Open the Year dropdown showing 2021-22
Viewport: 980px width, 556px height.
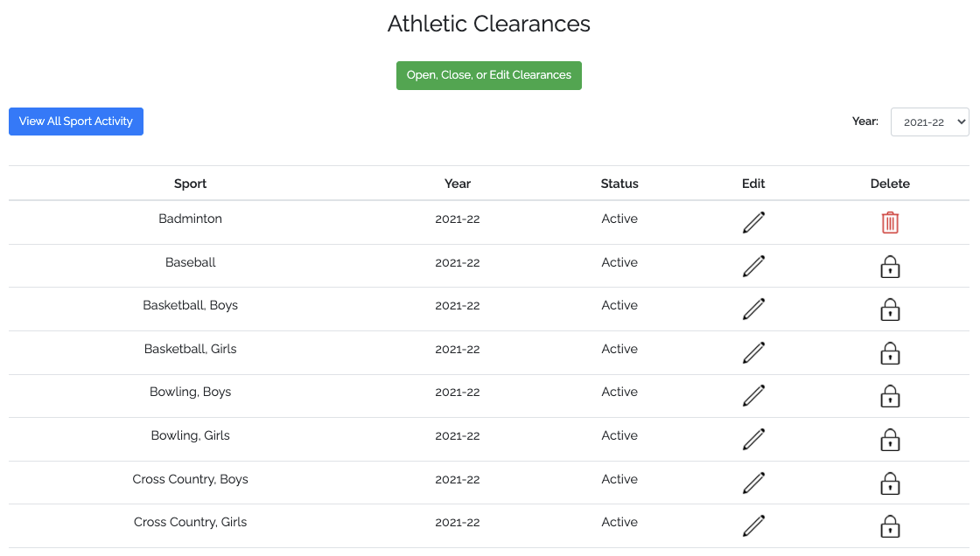(x=929, y=122)
